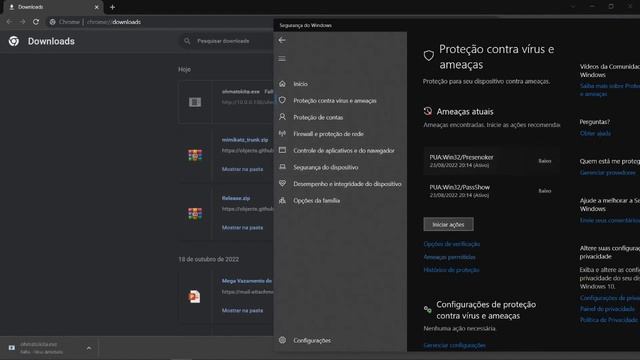Screen dimensions: 640x360
Task: Click the Chrome address bar URL
Action: 113,22
